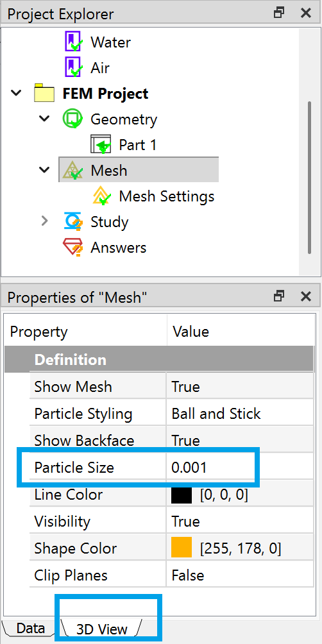Image resolution: width=322 pixels, height=644 pixels.
Task: Click the Answers diamond icon
Action: [72, 248]
